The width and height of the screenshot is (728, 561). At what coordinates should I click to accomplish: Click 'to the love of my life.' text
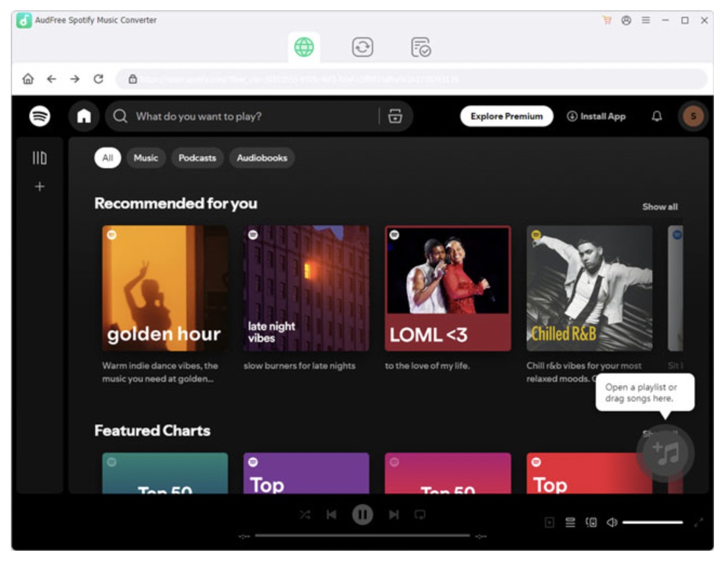[427, 366]
